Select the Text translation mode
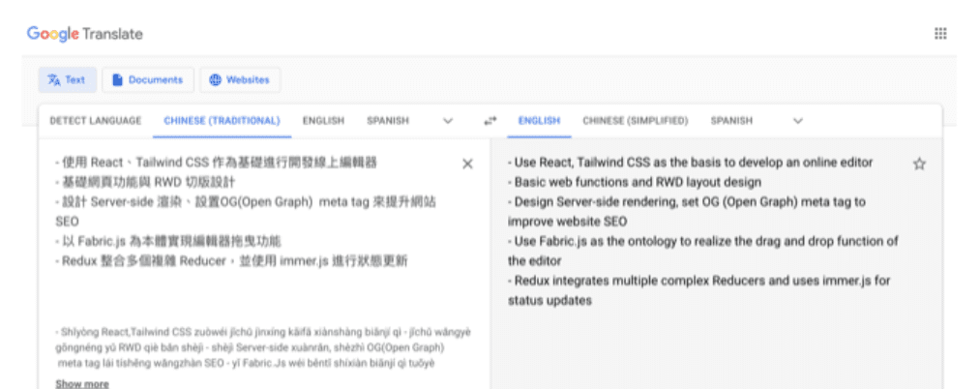 tap(68, 80)
